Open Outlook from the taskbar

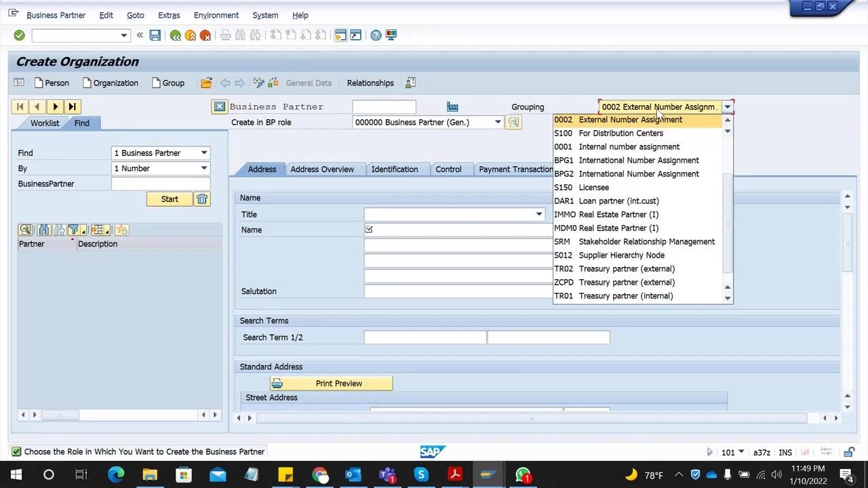pos(353,474)
